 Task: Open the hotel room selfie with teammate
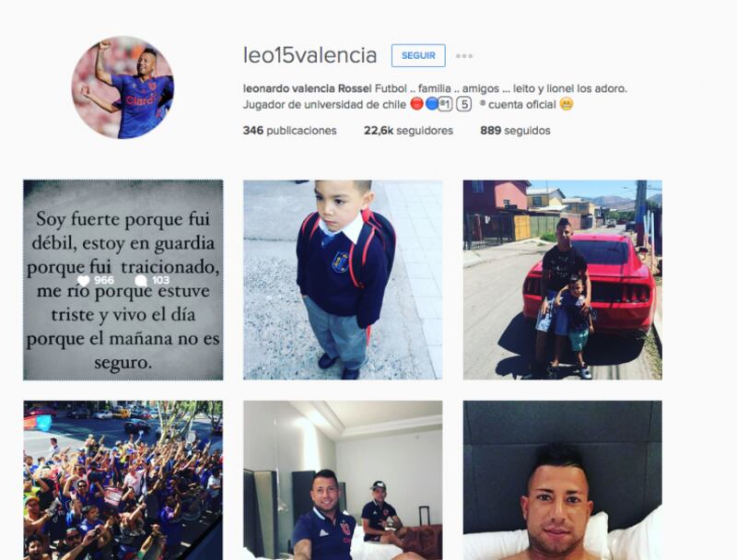pyautogui.click(x=343, y=480)
